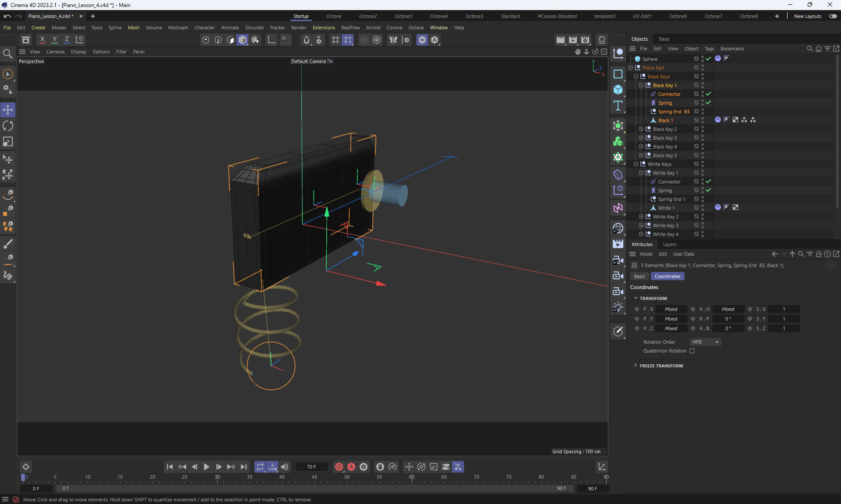
Task: Switch to the Takes tab
Action: click(664, 39)
